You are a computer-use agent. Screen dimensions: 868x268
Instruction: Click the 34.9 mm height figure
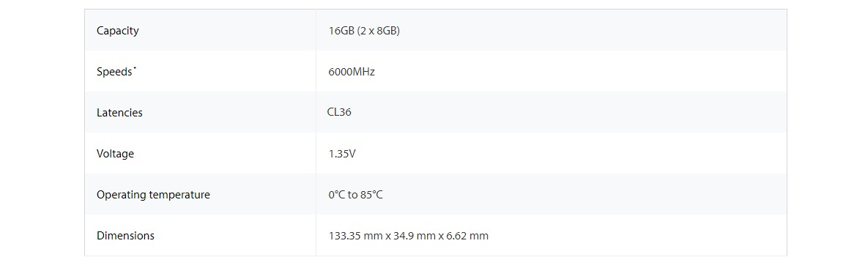point(412,236)
